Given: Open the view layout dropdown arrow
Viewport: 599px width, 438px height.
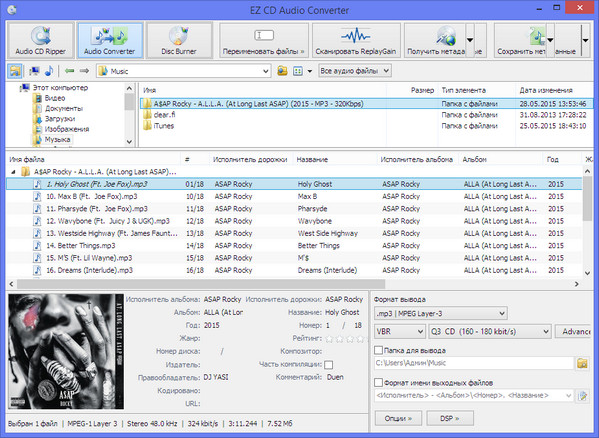Looking at the screenshot, I should (310, 71).
